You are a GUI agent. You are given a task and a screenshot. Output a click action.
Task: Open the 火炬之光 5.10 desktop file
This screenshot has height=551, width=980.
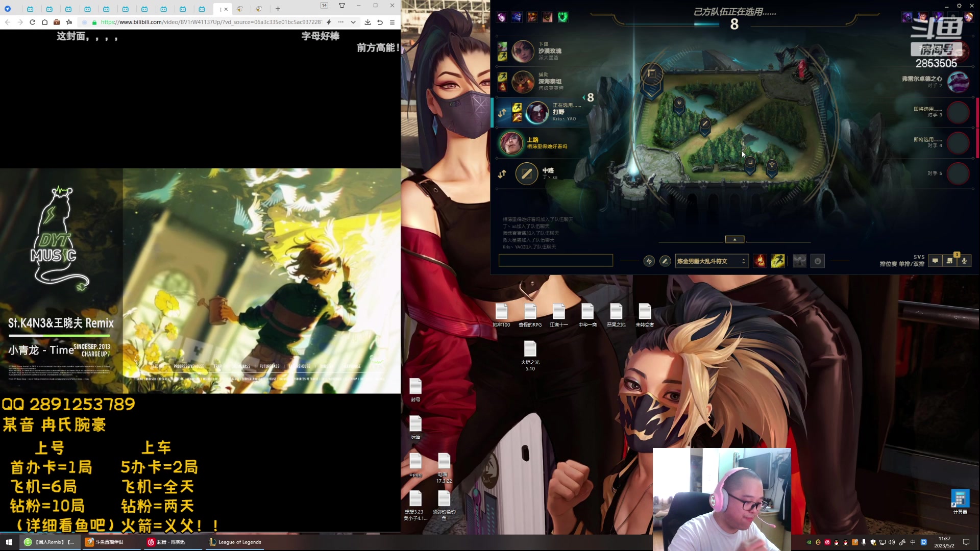click(x=530, y=355)
